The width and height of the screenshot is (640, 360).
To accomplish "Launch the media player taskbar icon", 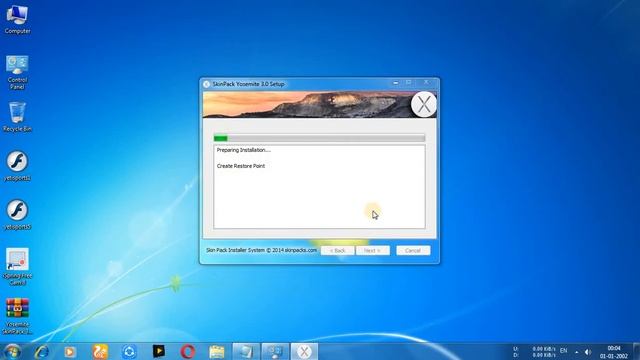I will (x=70, y=351).
